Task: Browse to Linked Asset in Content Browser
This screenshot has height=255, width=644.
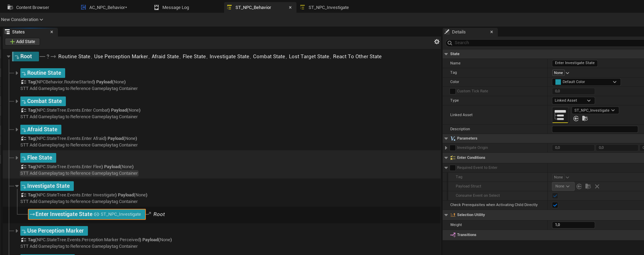Action: pyautogui.click(x=585, y=119)
